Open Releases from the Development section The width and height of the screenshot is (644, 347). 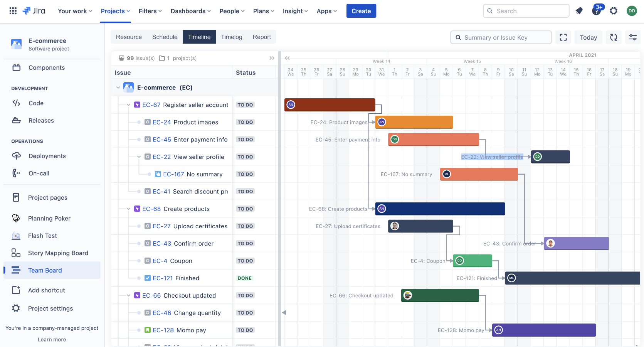16,120
